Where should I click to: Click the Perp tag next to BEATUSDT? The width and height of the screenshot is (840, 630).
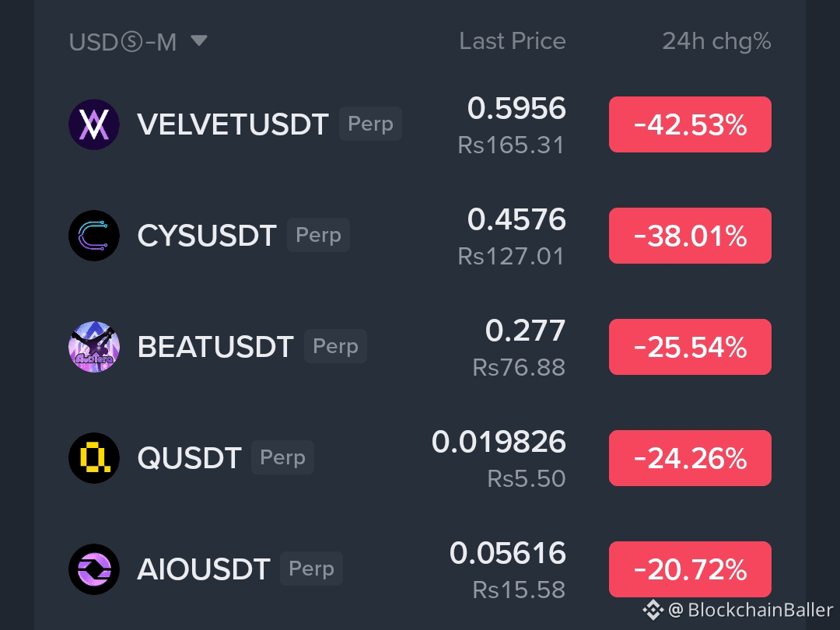335,346
